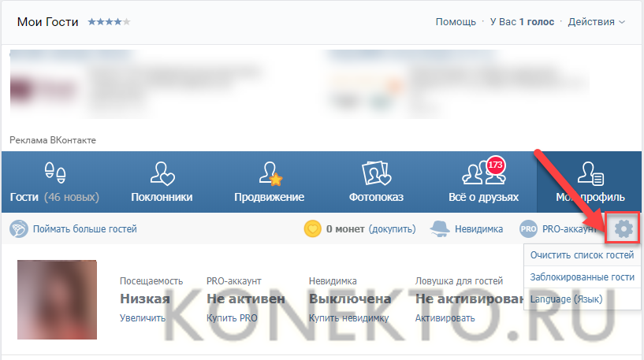Click the catch more guests net icon
This screenshot has height=360, width=644.
(18, 229)
